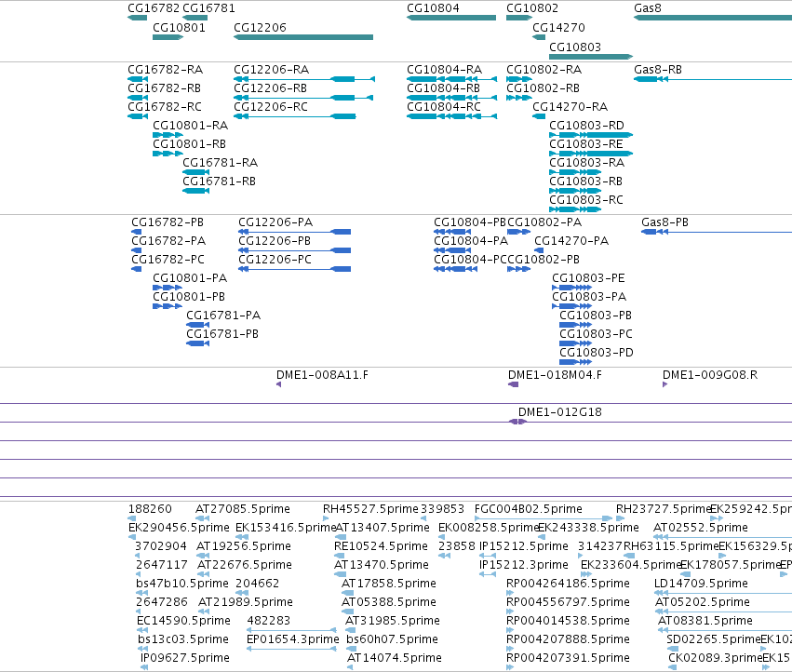The height and width of the screenshot is (672, 792).
Task: Select gene label CG14270
Action: 558,27
